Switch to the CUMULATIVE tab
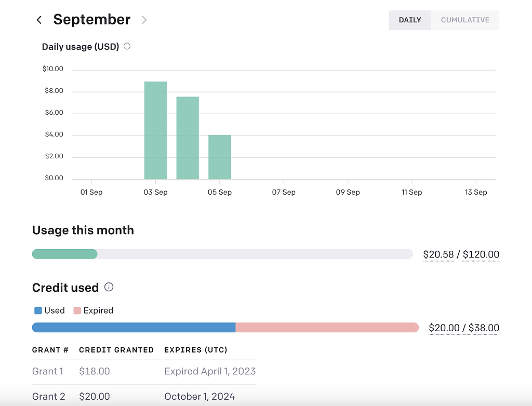This screenshot has height=406, width=532. click(465, 20)
